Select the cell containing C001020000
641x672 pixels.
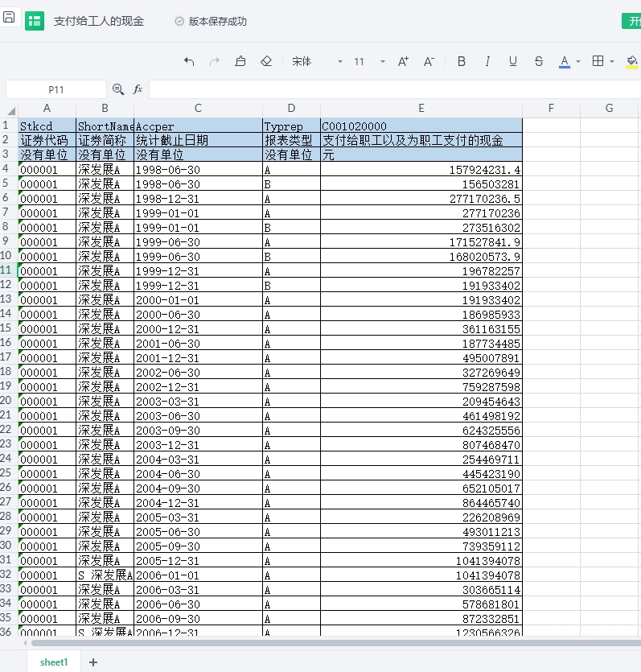(x=421, y=126)
